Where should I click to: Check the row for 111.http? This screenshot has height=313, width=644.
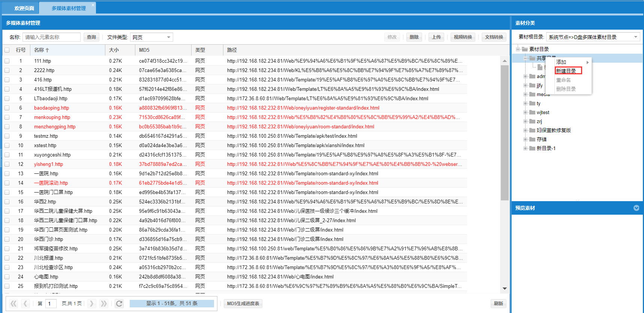click(7, 61)
